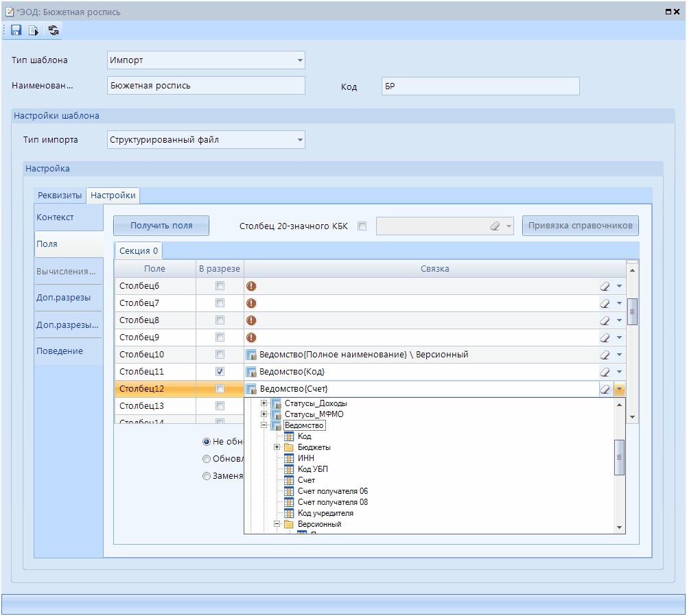Screen dimensions: 687x616
Task: Click the Save floppy disk toolbar icon
Action: pos(16,30)
